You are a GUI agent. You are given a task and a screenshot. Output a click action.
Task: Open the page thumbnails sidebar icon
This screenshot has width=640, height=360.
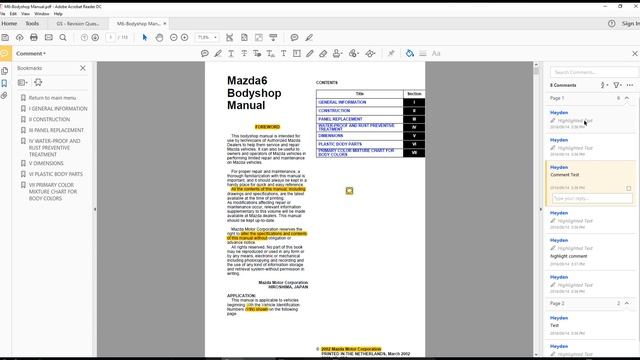coord(4,71)
